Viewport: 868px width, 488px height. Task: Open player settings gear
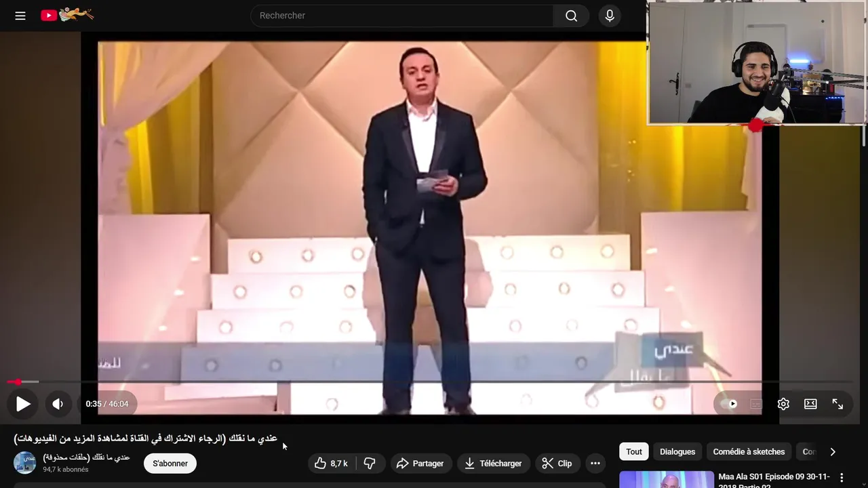[783, 404]
